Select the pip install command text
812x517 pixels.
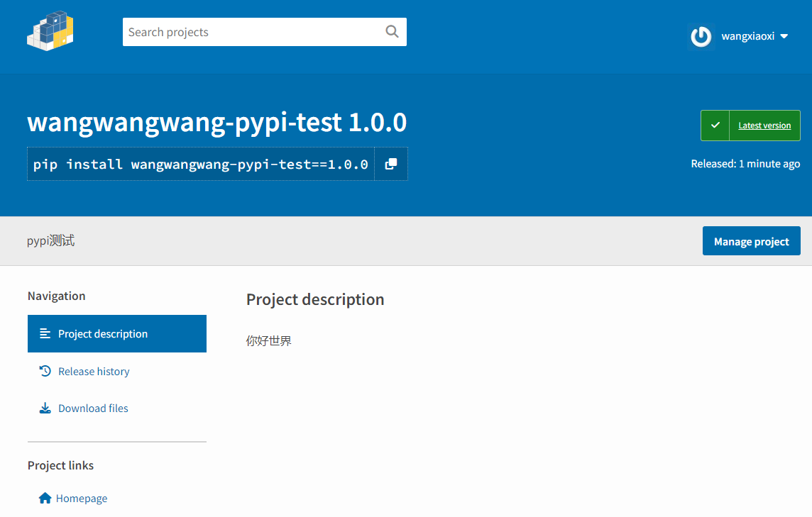click(200, 164)
